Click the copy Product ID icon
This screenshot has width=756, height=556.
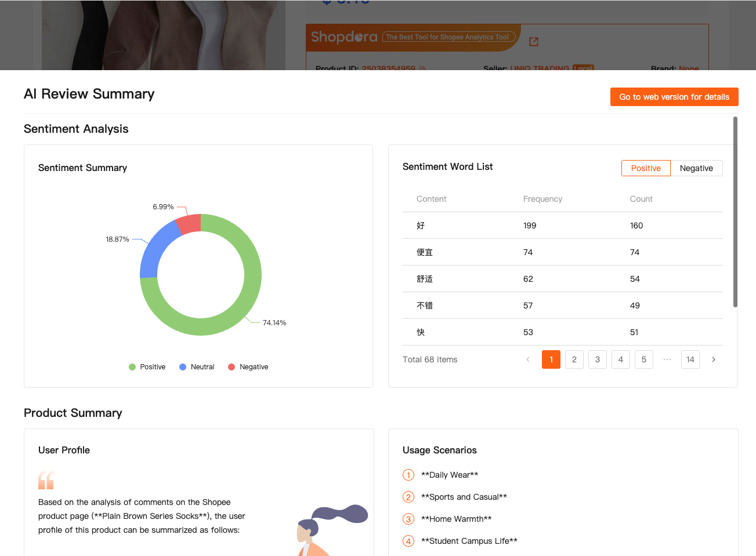click(422, 68)
